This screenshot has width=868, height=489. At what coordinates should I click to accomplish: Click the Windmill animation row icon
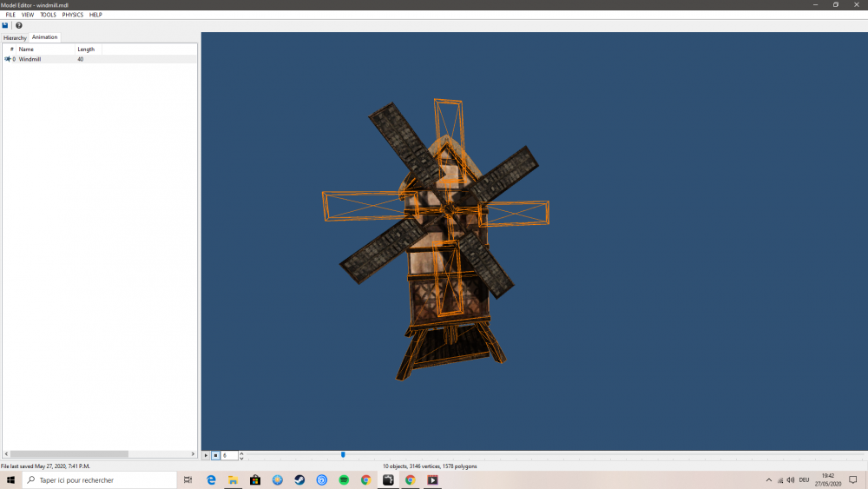click(x=8, y=59)
